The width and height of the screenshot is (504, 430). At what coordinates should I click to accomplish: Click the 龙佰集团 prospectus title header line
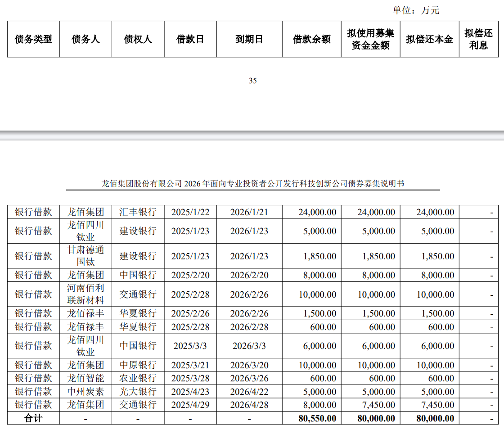point(252,184)
